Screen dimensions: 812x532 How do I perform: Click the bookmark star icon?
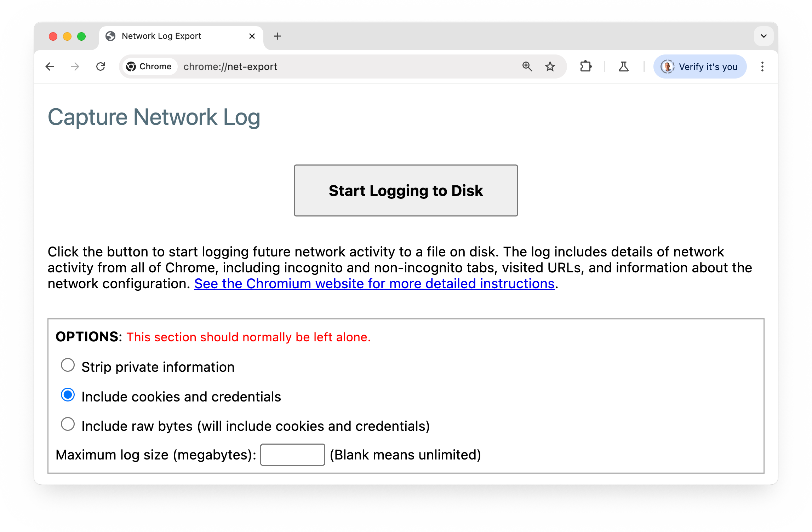pos(549,66)
